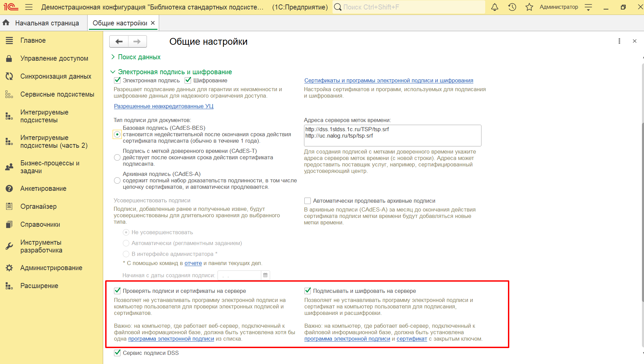Open service settings menu icon
644x364 pixels.
coord(589,7)
